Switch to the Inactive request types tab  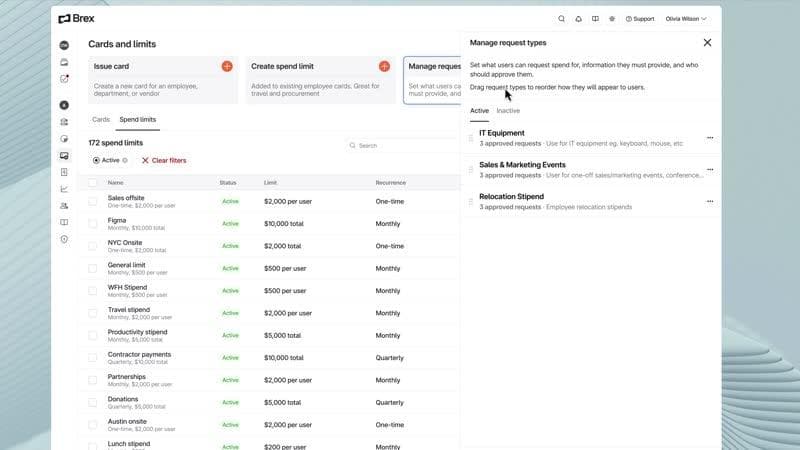pyautogui.click(x=508, y=111)
